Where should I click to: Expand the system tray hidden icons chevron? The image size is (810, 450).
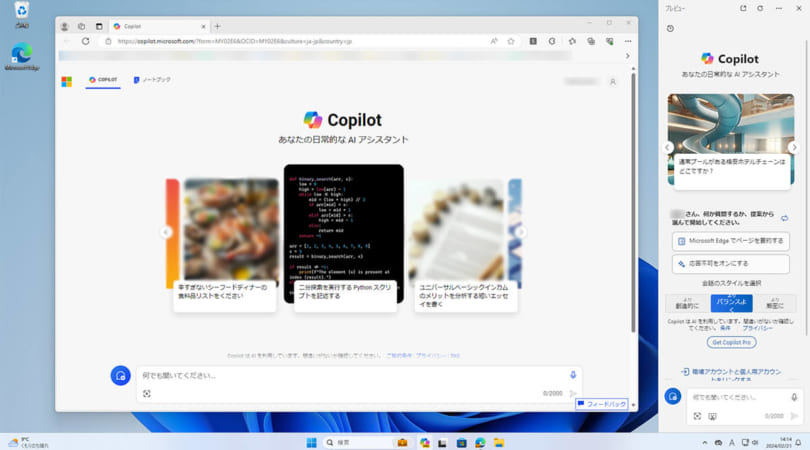click(705, 443)
